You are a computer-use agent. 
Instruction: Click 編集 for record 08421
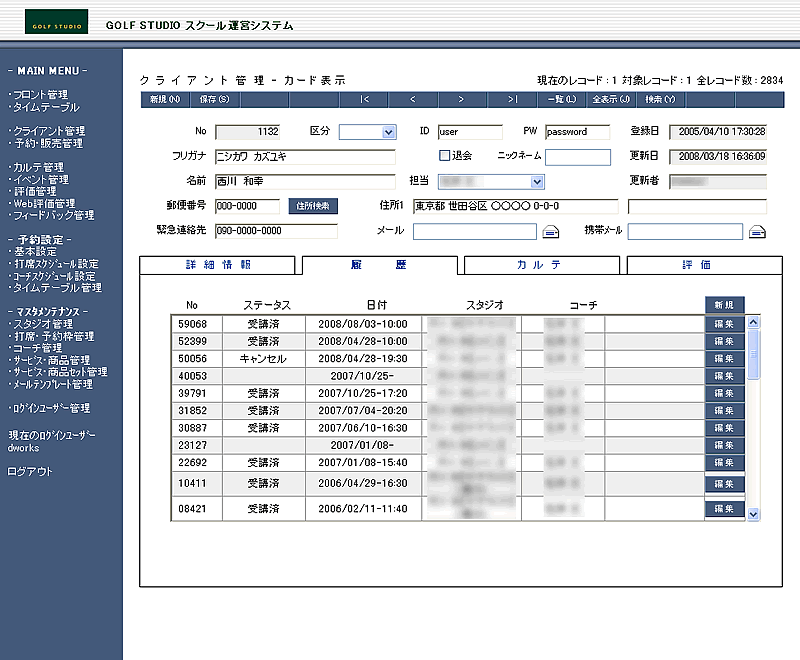pyautogui.click(x=724, y=509)
